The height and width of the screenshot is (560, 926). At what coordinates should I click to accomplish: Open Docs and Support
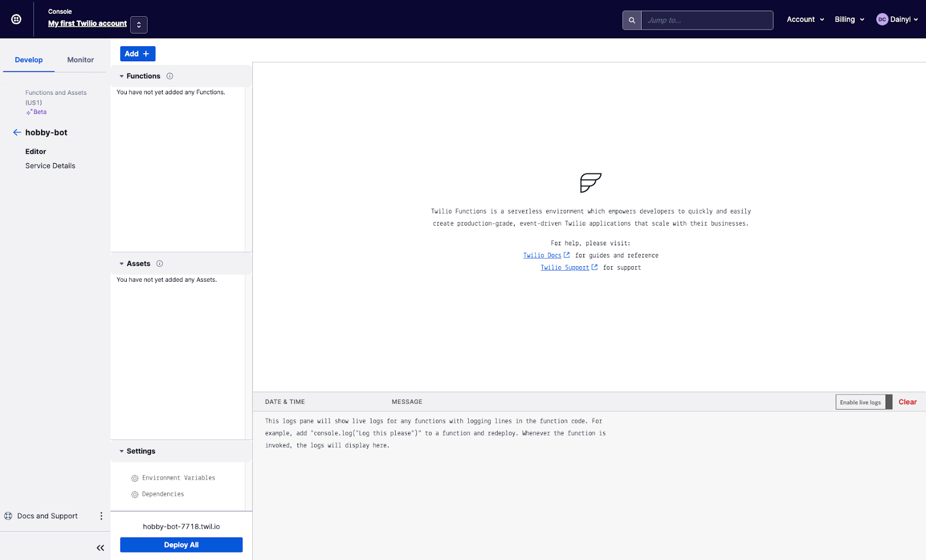tap(47, 516)
